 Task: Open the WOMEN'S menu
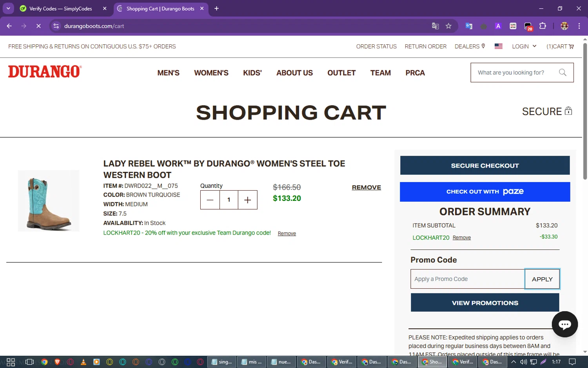tap(211, 73)
